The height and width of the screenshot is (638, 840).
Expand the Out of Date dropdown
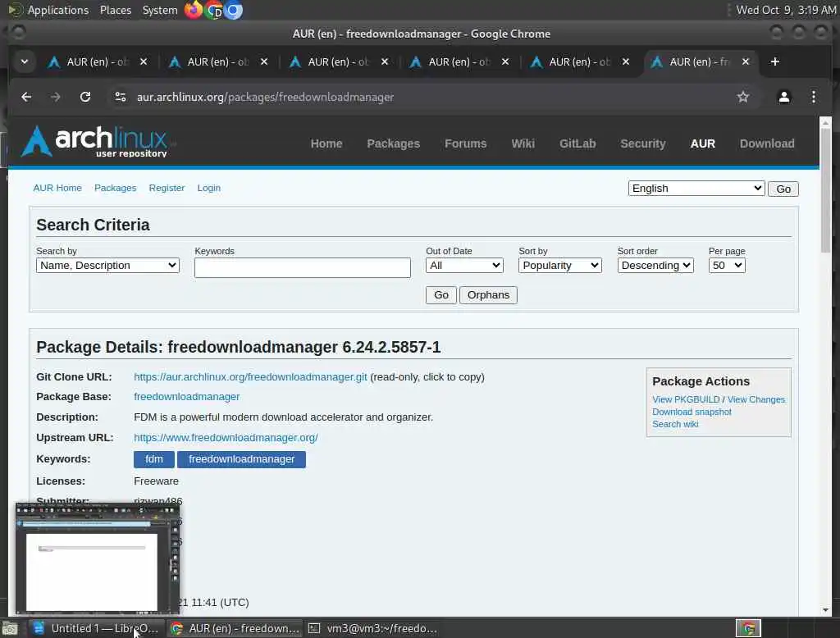[x=464, y=265]
